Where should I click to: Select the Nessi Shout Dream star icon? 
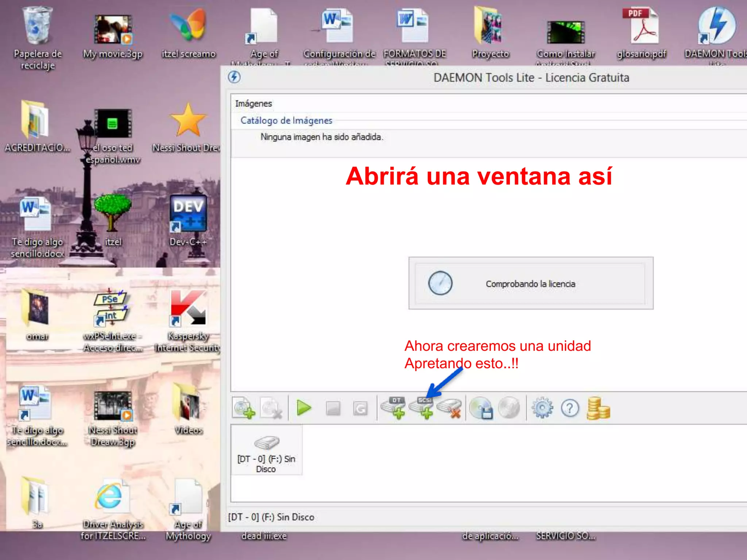(x=187, y=128)
